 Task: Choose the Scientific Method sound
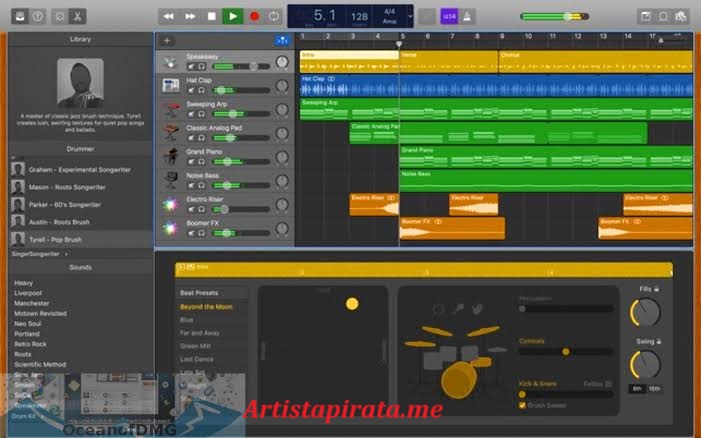40,365
